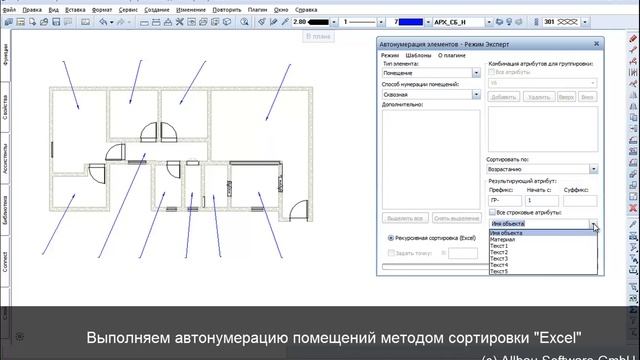Click the 'Префикс' field containing ГР-

tap(505, 201)
